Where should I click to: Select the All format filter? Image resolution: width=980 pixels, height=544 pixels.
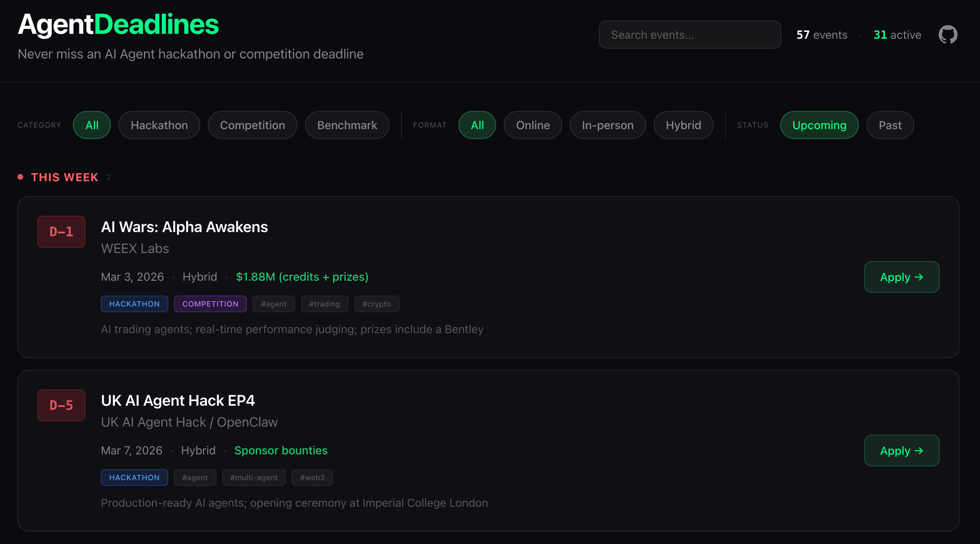pos(477,125)
